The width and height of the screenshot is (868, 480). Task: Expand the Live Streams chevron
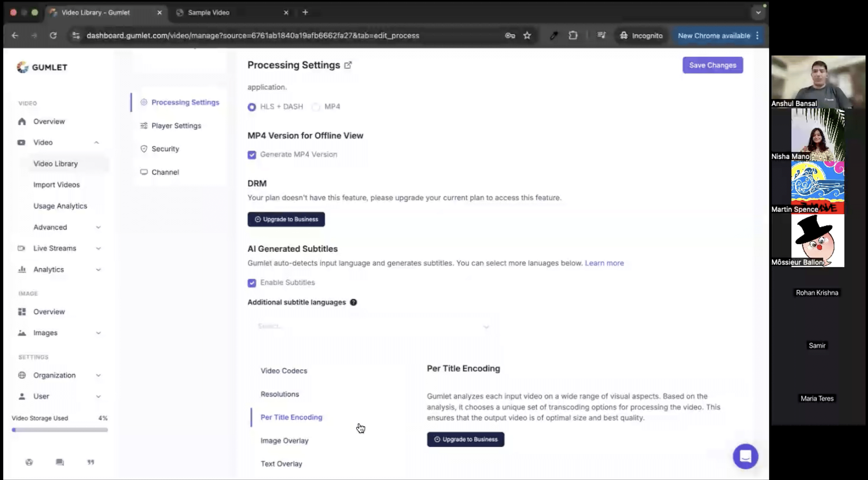pos(98,249)
